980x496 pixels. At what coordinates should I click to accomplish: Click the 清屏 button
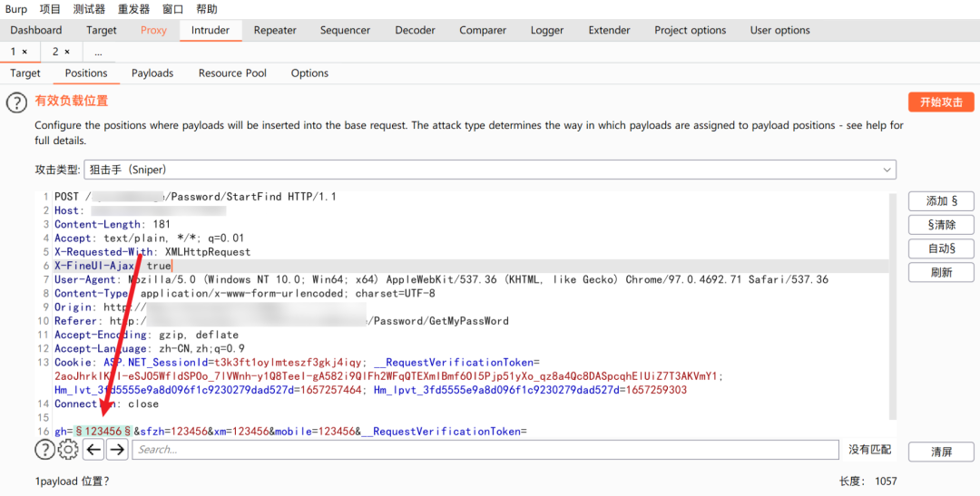pos(941,452)
